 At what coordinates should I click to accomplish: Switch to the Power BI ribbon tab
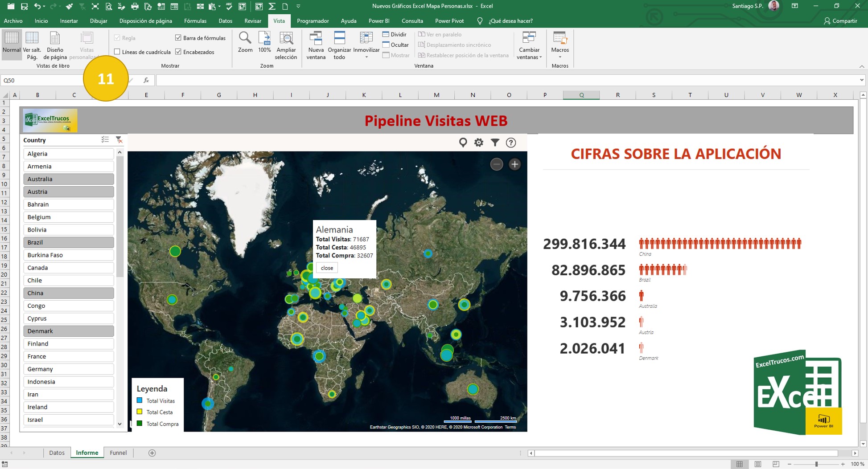click(378, 20)
